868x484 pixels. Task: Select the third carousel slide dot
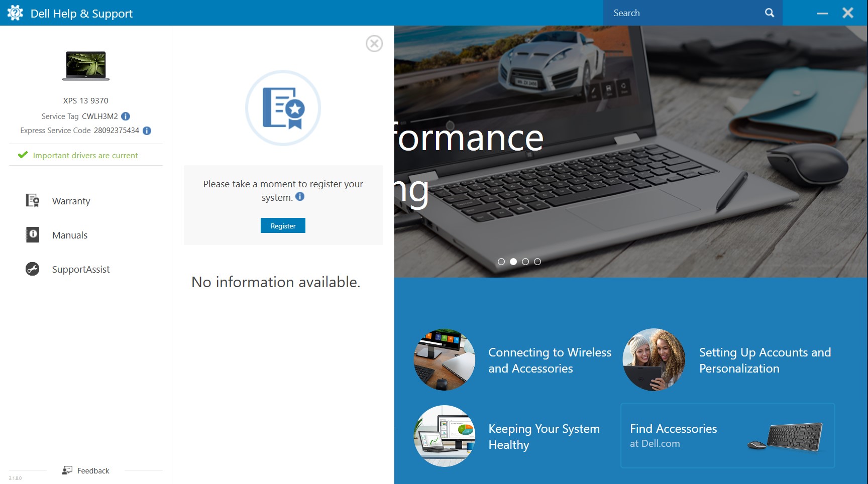click(525, 262)
